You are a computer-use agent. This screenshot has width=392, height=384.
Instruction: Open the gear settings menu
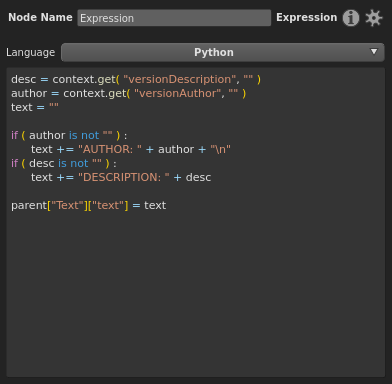pos(374,18)
